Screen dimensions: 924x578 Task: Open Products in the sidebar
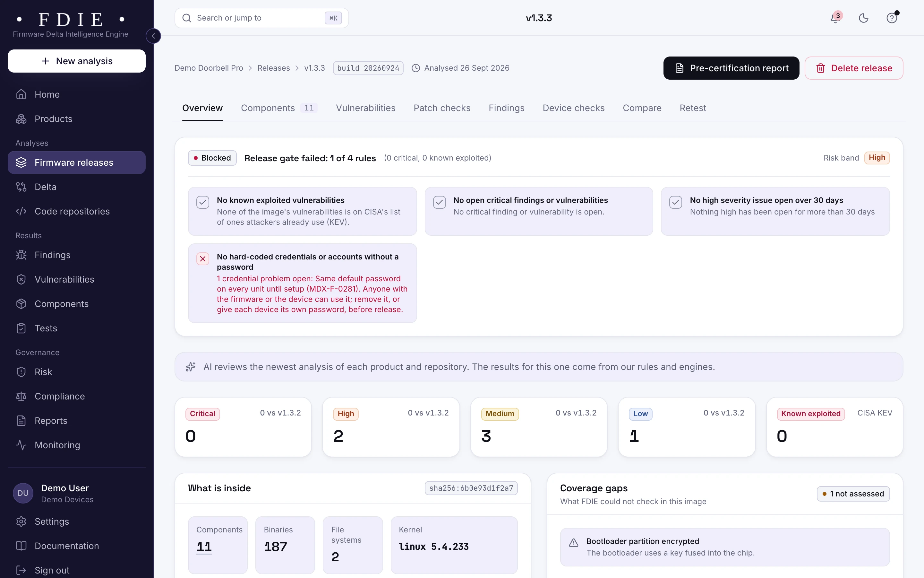(x=77, y=119)
